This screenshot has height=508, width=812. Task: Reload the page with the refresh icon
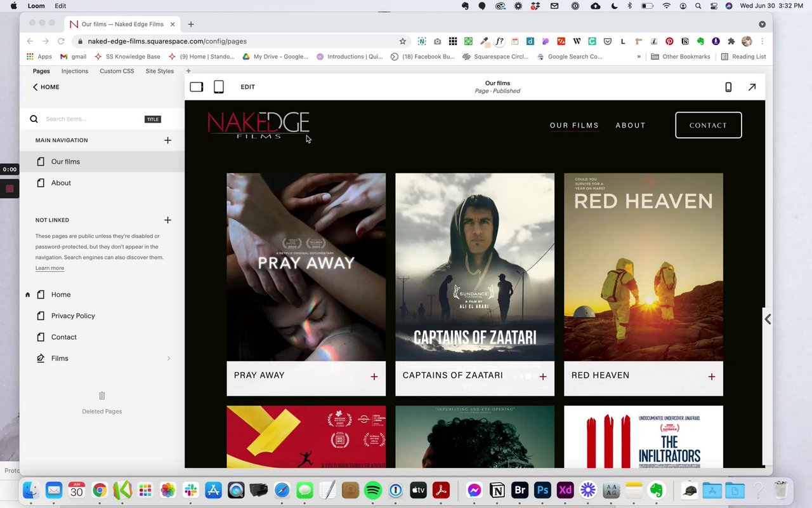(x=61, y=41)
